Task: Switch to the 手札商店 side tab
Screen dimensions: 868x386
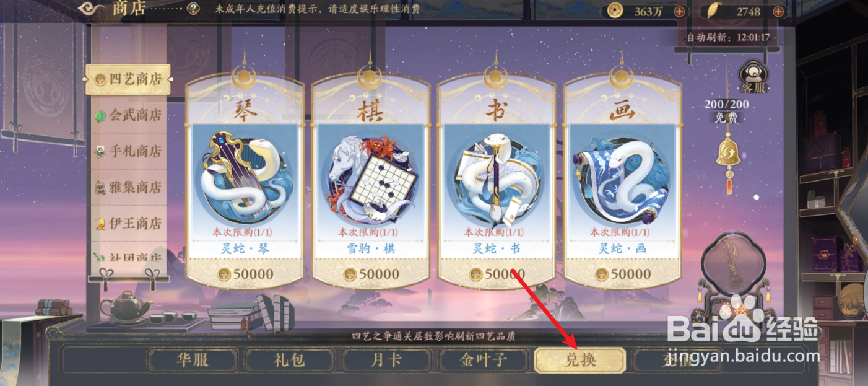Action: coord(128,151)
